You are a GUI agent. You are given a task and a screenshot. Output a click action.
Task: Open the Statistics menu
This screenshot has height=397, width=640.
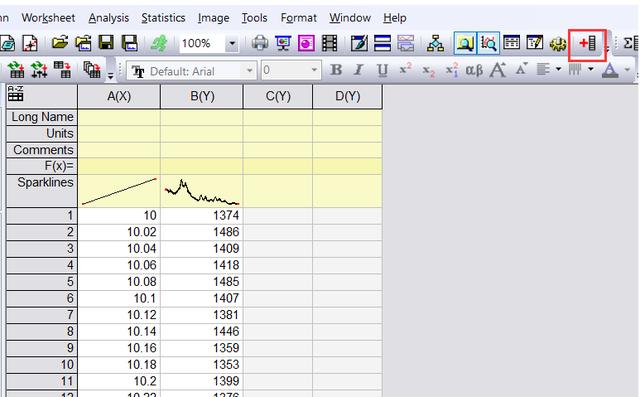[163, 18]
